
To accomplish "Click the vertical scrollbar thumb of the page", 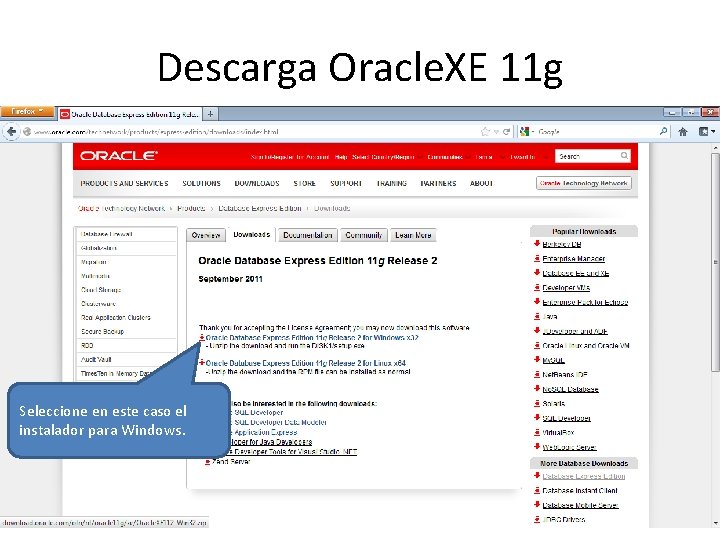I will [715, 262].
